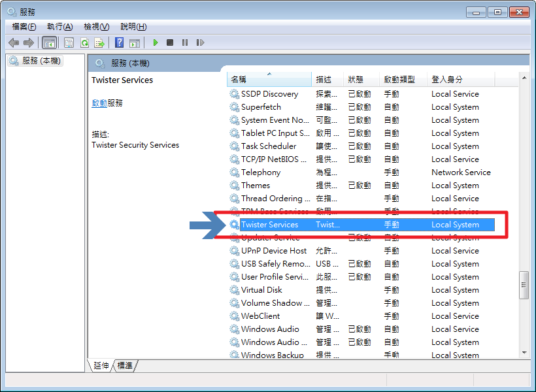
Task: Click the 啟動 link to start service
Action: (x=99, y=103)
